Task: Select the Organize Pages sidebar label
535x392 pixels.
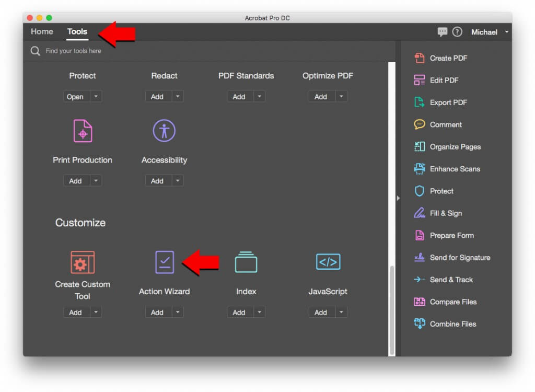Action: [x=455, y=147]
